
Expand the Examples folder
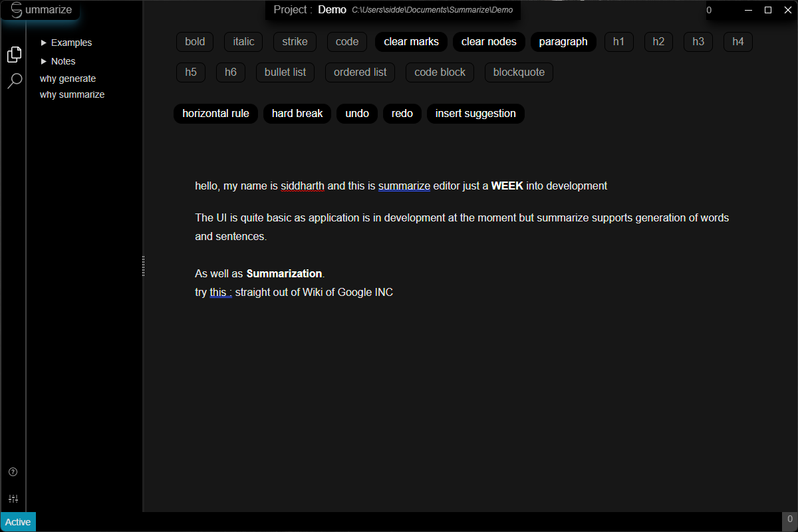point(66,43)
